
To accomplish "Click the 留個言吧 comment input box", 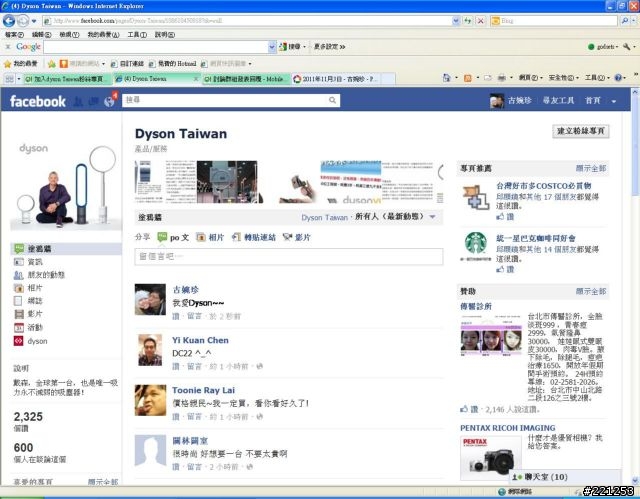I will 289,257.
